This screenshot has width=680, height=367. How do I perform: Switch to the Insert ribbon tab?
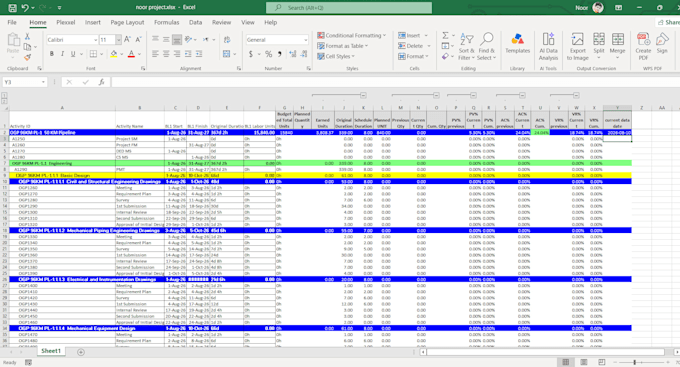point(93,22)
